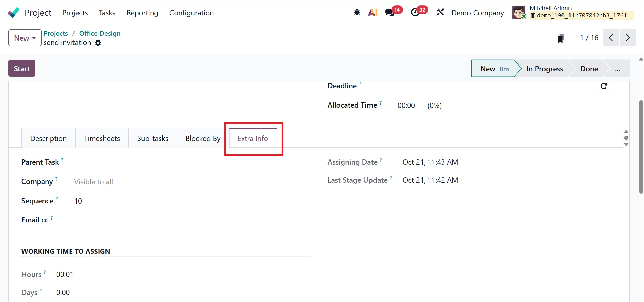Go to the previous record arrow

pyautogui.click(x=611, y=38)
